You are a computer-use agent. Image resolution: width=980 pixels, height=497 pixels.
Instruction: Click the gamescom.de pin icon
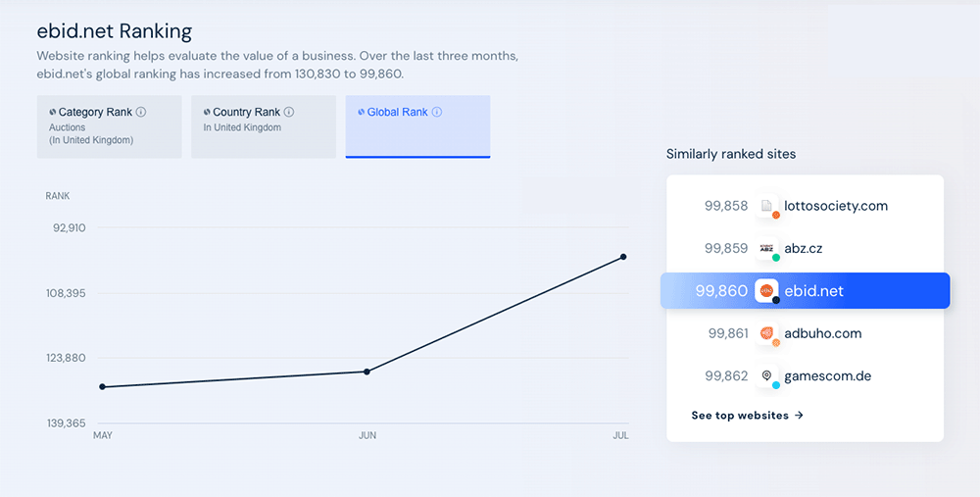766,375
